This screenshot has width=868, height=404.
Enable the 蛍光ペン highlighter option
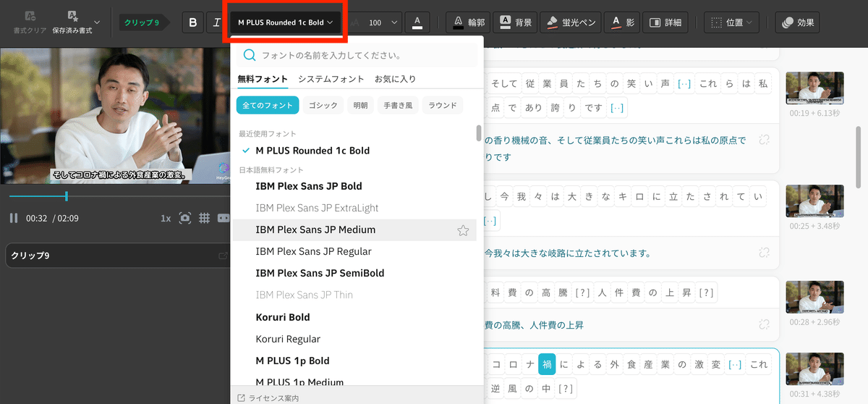[x=571, y=22]
